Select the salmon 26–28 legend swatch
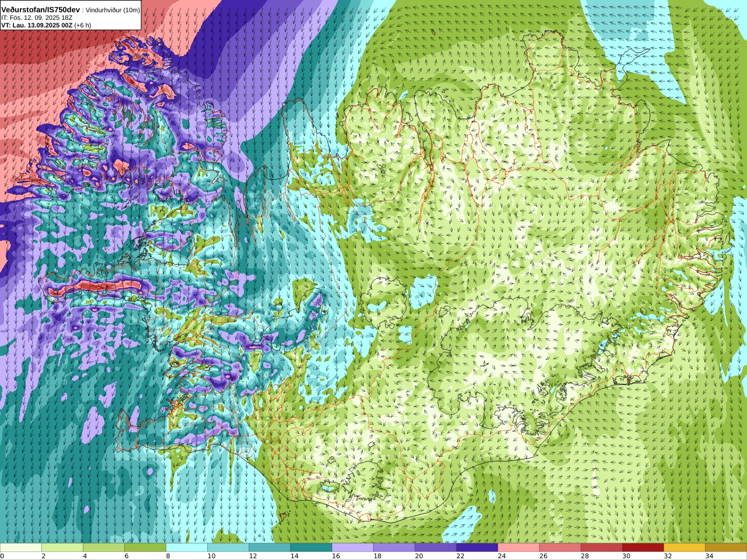Viewport: 747px width, 560px height. pyautogui.click(x=560, y=548)
